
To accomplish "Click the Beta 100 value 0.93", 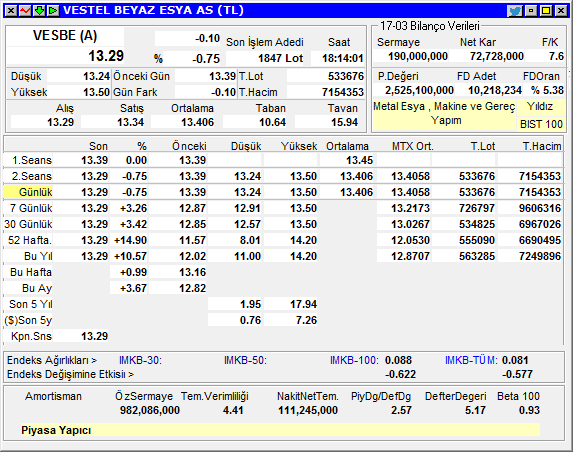I will pos(529,410).
